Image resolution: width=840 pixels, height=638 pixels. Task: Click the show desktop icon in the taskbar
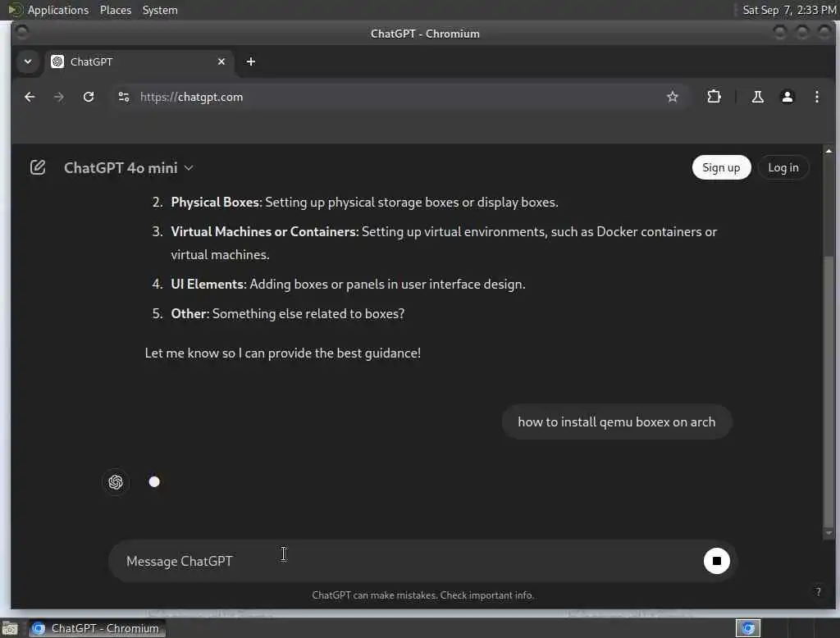[10, 628]
